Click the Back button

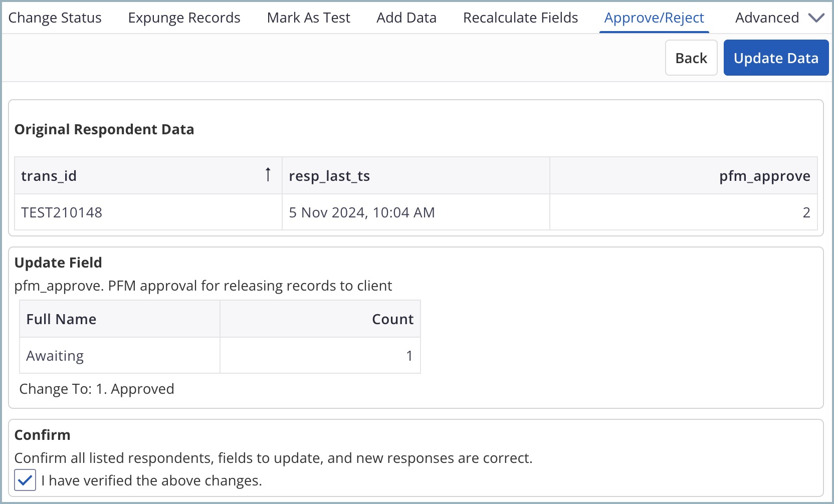tap(691, 58)
